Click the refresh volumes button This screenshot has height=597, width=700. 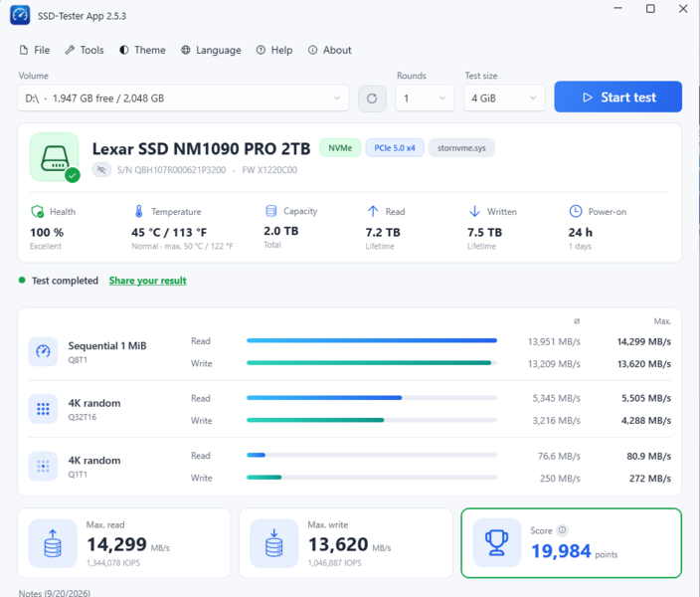point(372,99)
